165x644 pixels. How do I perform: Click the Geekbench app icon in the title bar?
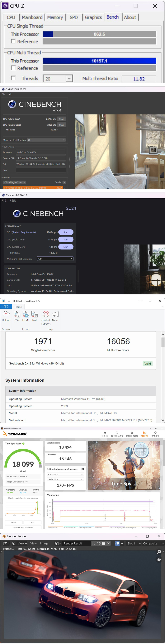pos(3,301)
